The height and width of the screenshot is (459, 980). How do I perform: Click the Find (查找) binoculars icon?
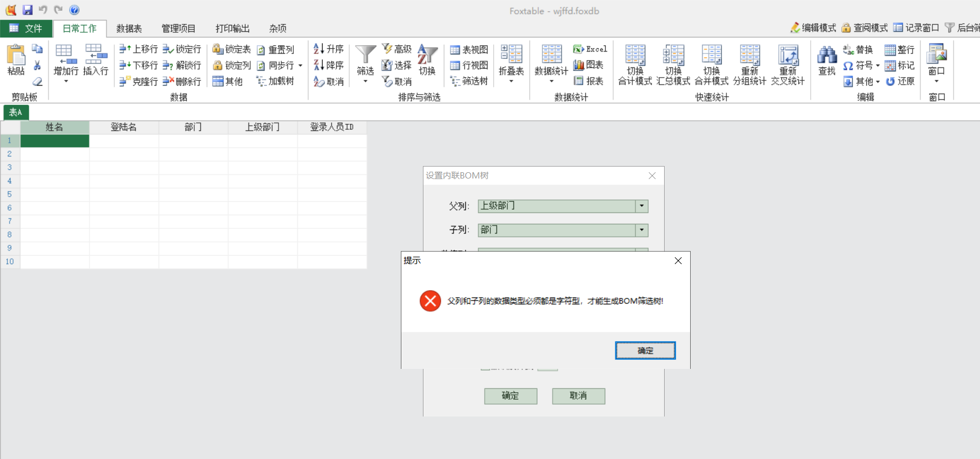(827, 55)
